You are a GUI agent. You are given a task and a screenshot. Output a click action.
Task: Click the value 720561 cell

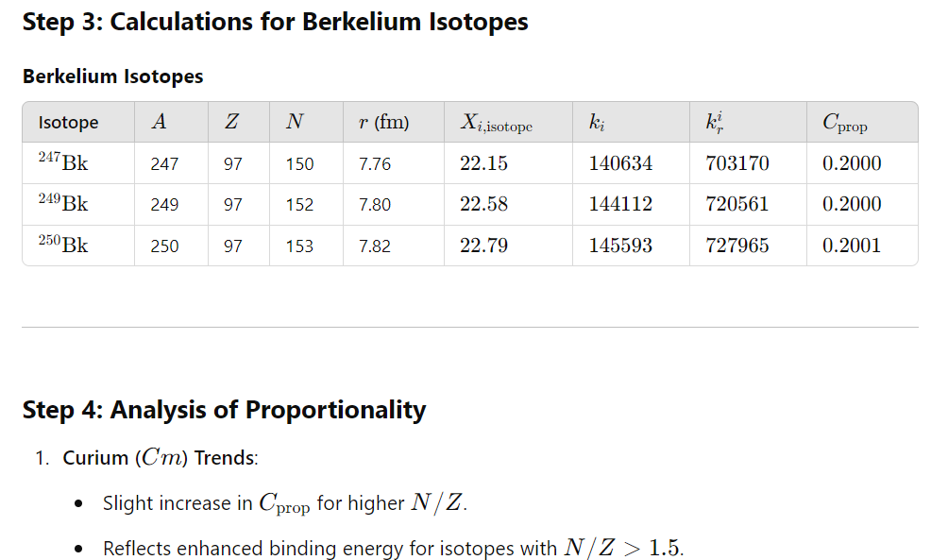pyautogui.click(x=736, y=204)
